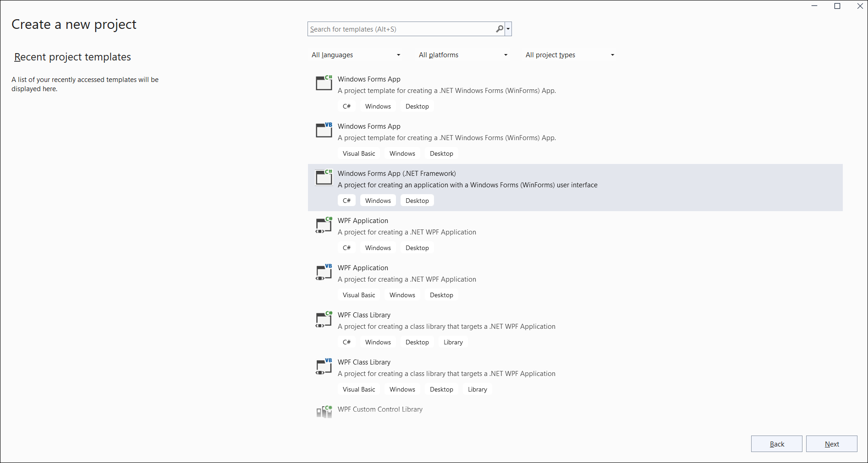The height and width of the screenshot is (463, 868).
Task: Click the VB Windows Forms App template icon
Action: pos(324,130)
